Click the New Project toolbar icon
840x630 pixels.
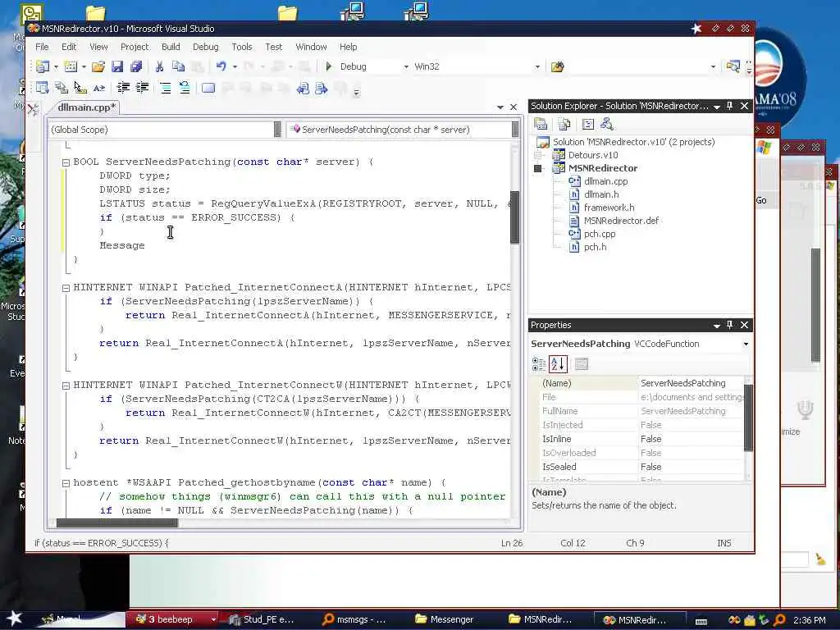pyautogui.click(x=43, y=66)
